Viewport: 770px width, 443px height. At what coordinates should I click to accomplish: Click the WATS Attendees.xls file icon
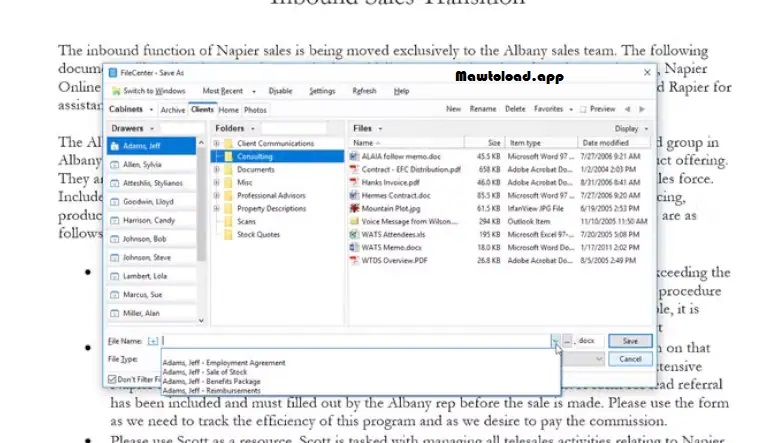coord(354,235)
